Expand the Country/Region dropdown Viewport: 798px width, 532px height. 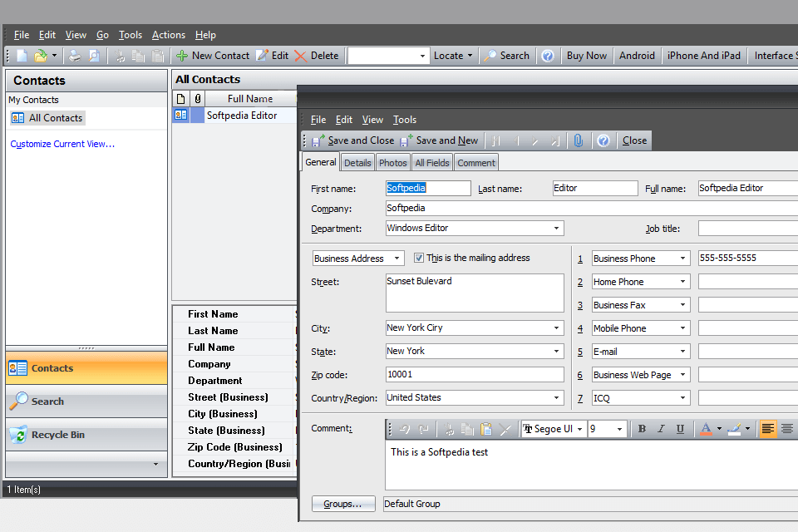(x=556, y=397)
